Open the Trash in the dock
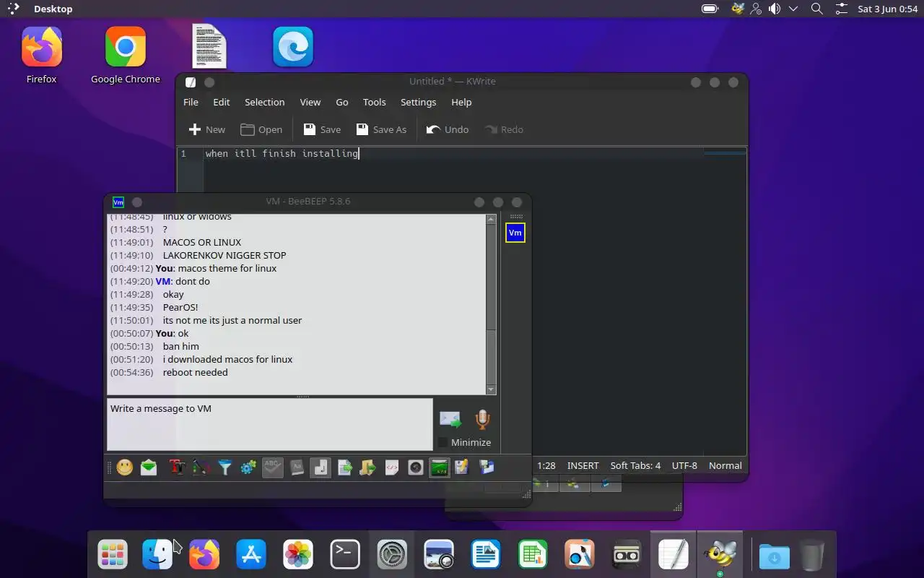 coord(812,555)
